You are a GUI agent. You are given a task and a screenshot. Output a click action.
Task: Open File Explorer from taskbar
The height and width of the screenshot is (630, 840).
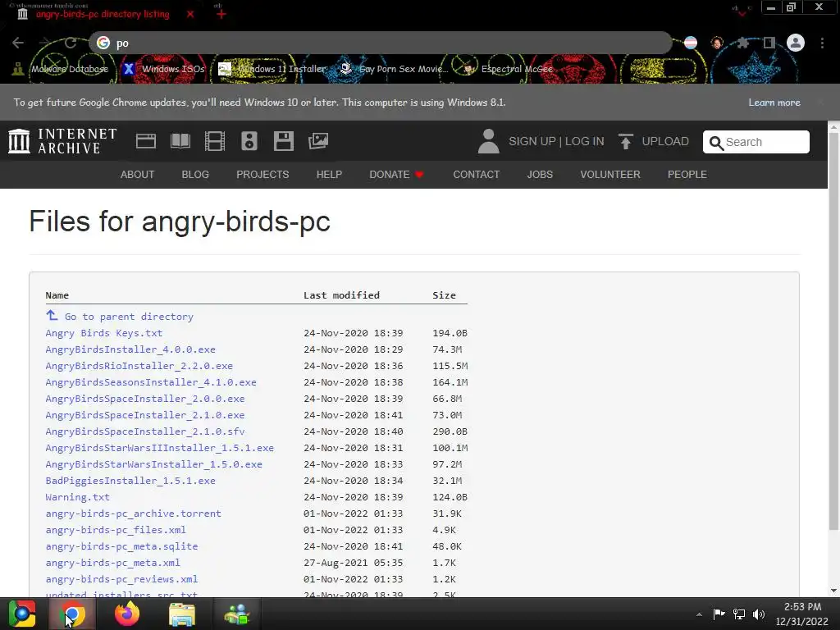182,614
